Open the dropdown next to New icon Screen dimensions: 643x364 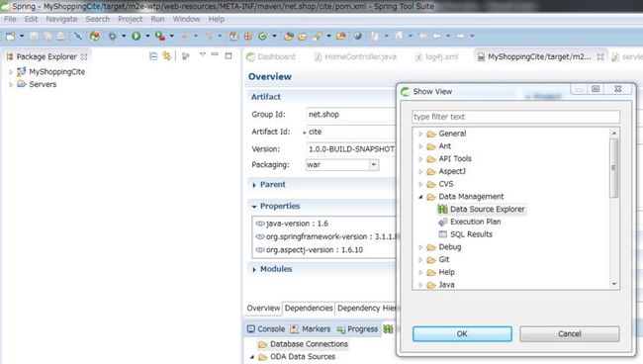point(22,36)
